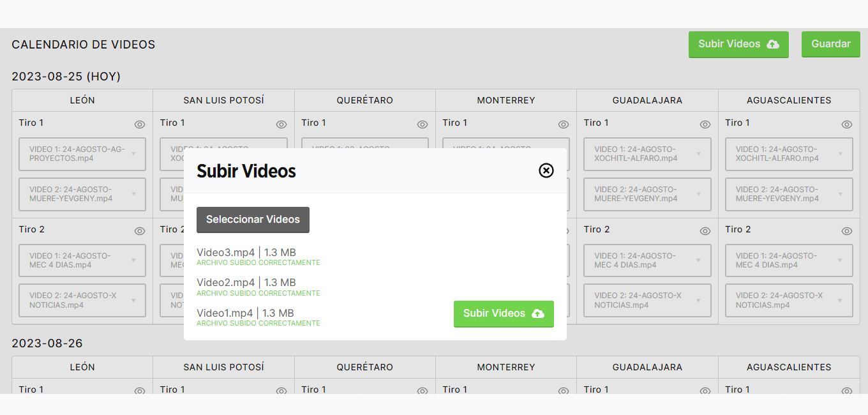This screenshot has height=415, width=868.
Task: Toggle eye icon for Guadalajara Tiro 2
Action: coord(705,231)
